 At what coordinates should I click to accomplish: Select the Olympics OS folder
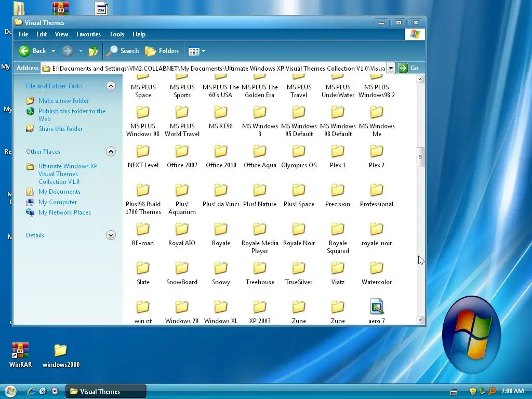pyautogui.click(x=299, y=156)
